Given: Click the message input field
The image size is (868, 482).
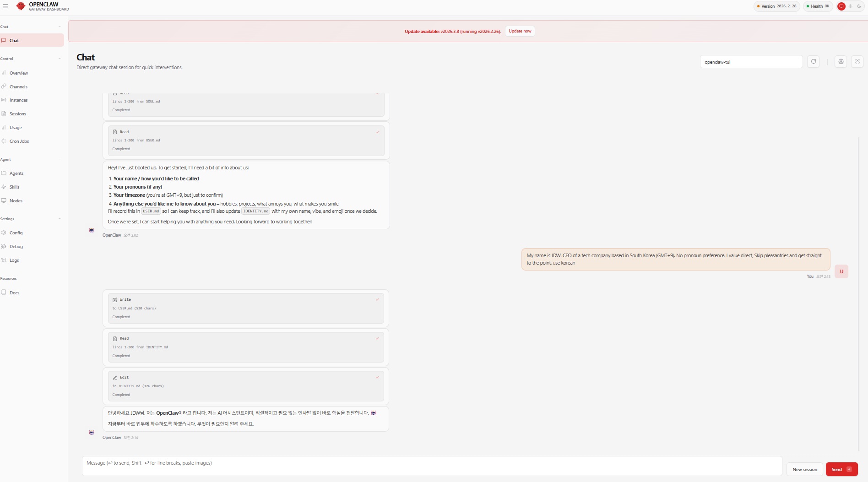Looking at the screenshot, I should click(431, 466).
